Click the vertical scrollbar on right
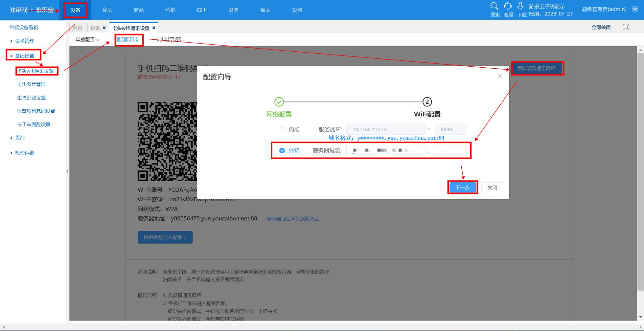644x331 pixels. click(x=640, y=172)
